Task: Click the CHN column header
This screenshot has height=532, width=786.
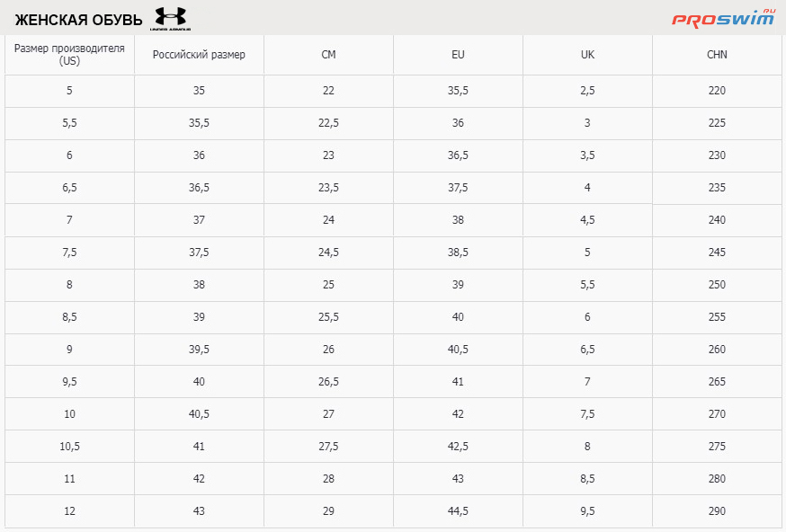Action: tap(717, 55)
